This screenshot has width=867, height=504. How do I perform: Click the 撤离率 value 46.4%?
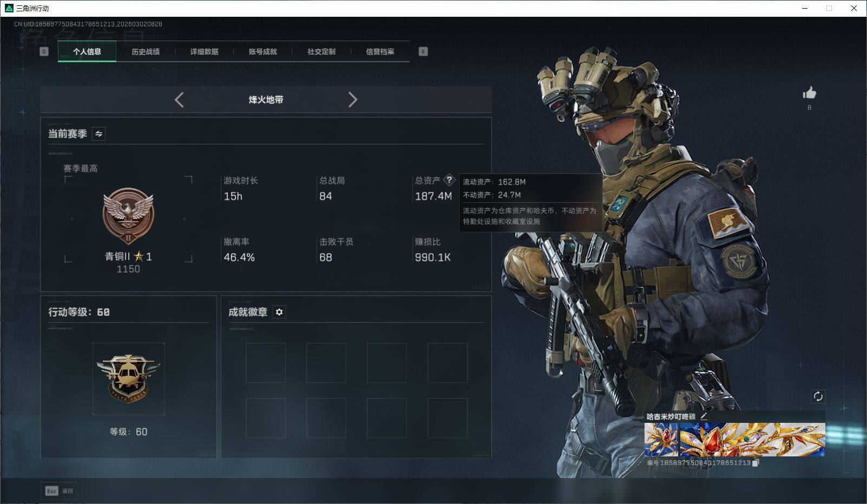click(x=239, y=257)
